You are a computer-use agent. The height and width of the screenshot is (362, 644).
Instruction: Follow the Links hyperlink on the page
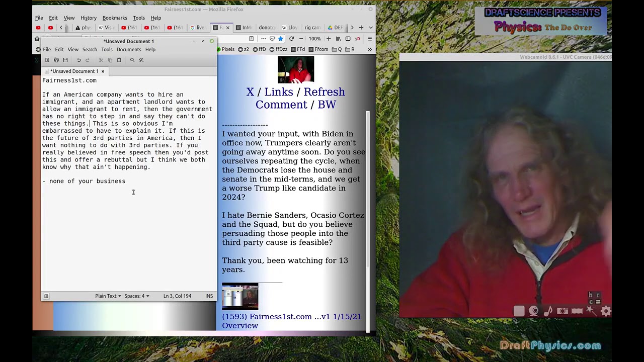point(279,92)
